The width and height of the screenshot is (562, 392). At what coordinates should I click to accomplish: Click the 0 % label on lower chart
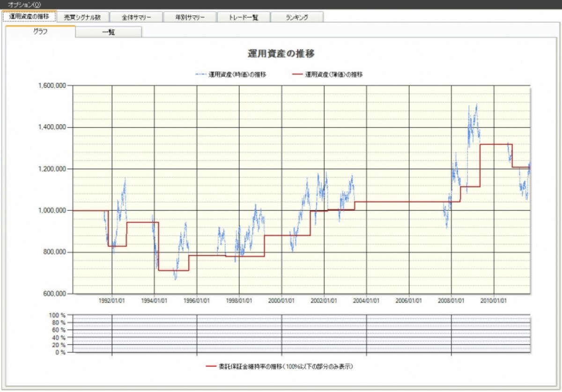(59, 353)
